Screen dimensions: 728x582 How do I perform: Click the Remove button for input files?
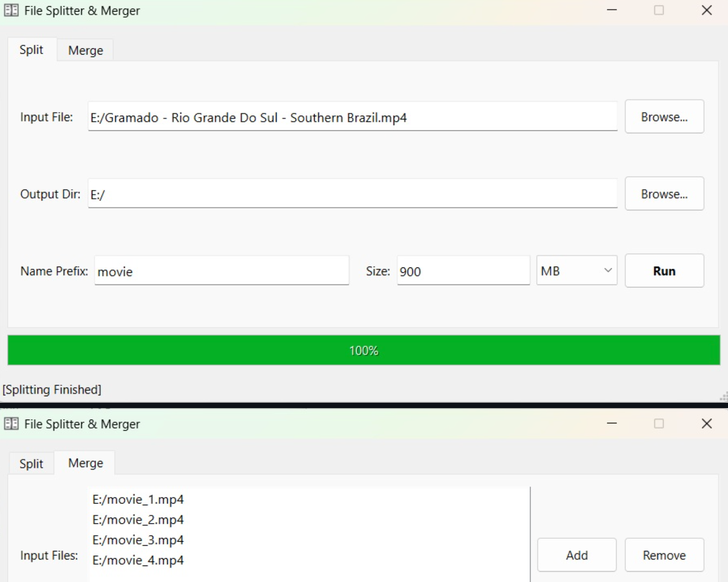pos(664,555)
